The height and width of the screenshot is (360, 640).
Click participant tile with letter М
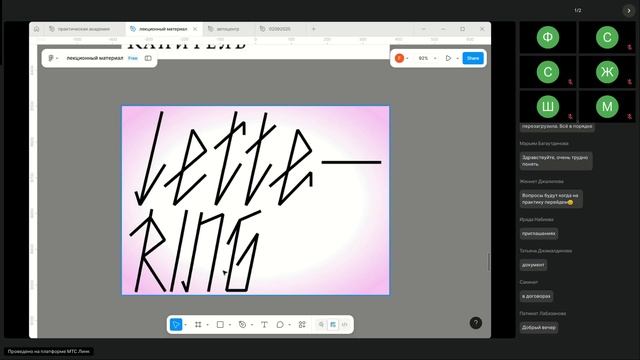[x=607, y=107]
